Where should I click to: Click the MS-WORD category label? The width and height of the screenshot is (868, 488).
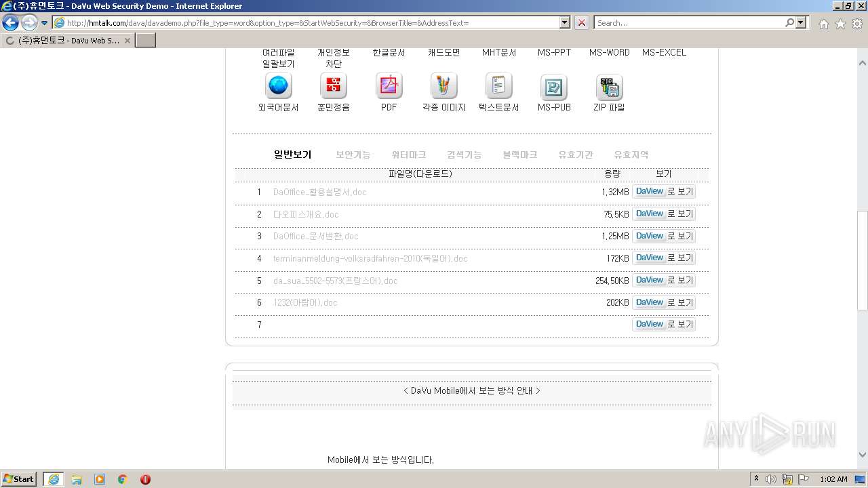coord(609,52)
